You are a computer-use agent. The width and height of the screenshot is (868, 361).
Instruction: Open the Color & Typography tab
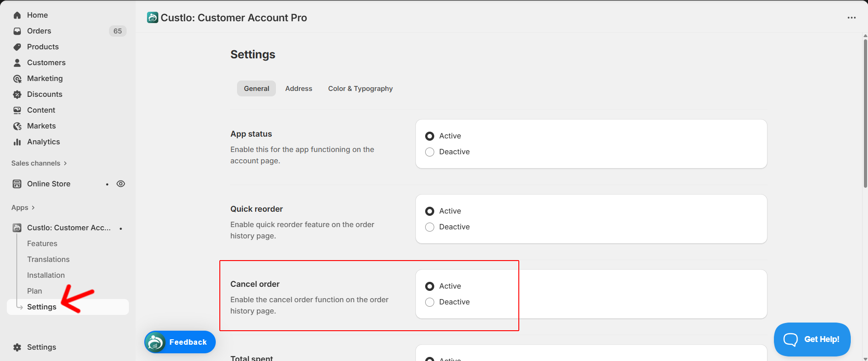click(x=360, y=89)
